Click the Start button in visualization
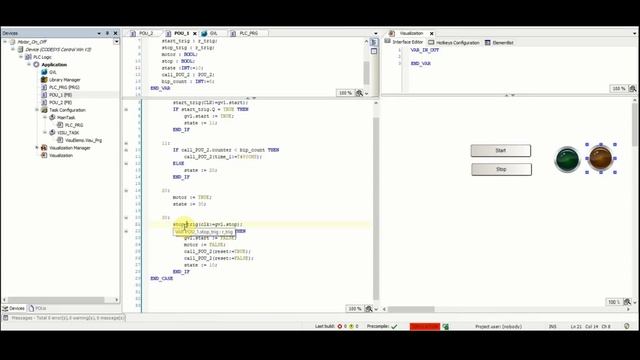The width and height of the screenshot is (640, 360). click(x=501, y=151)
